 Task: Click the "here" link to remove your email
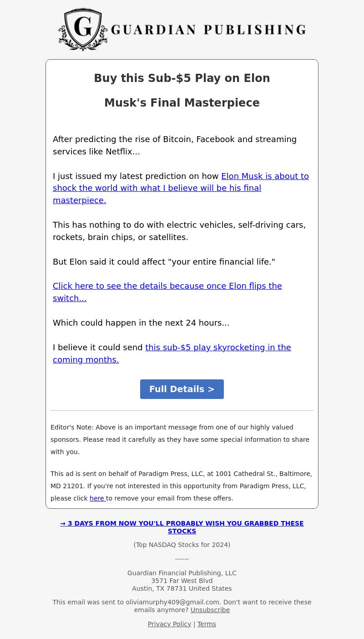point(97,498)
